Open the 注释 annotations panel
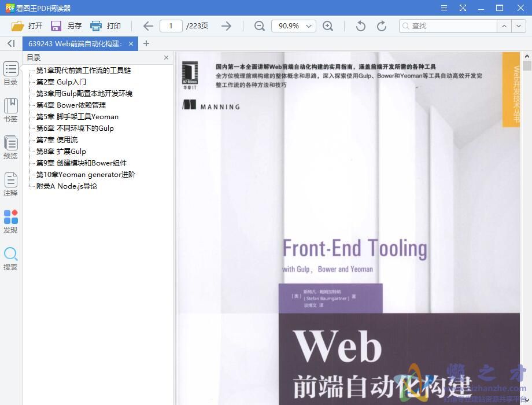Viewport: 532px width, 405px height. click(10, 185)
